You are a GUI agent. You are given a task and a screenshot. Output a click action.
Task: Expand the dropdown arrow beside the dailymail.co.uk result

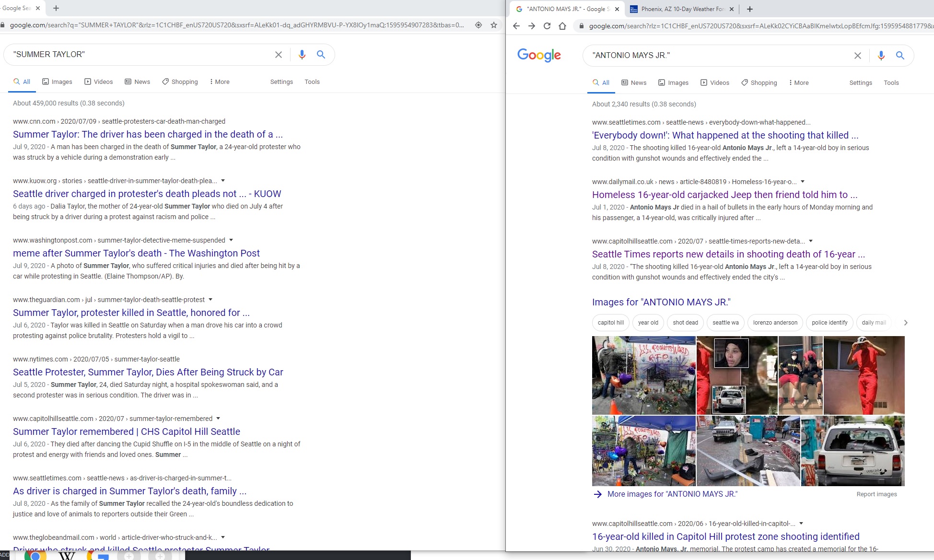pos(803,182)
